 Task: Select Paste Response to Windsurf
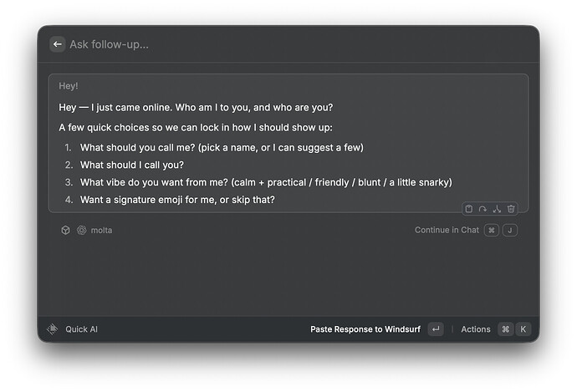365,329
